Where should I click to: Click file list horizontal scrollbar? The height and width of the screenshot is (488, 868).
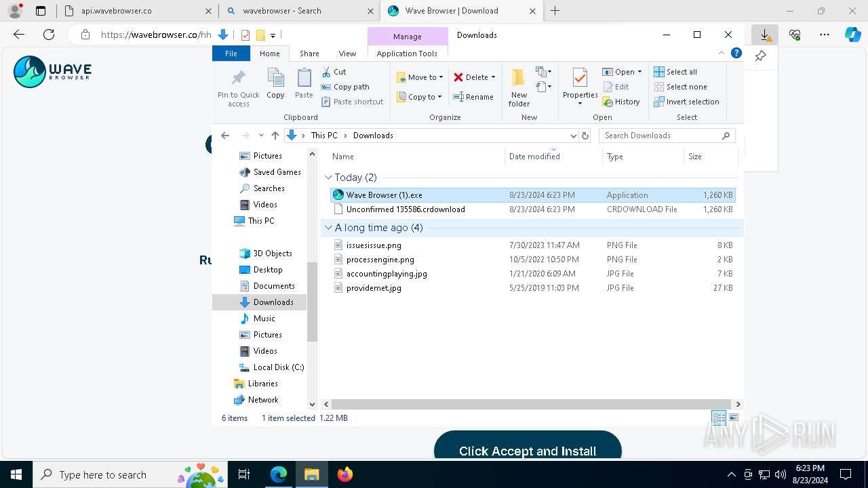tap(531, 404)
